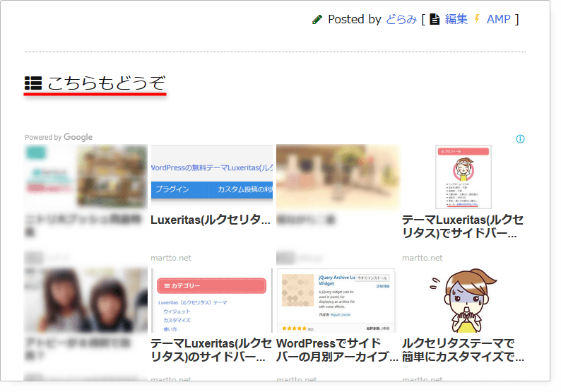Screen dimensions: 561x392
Task: Open the AMP version link
Action: tap(498, 19)
